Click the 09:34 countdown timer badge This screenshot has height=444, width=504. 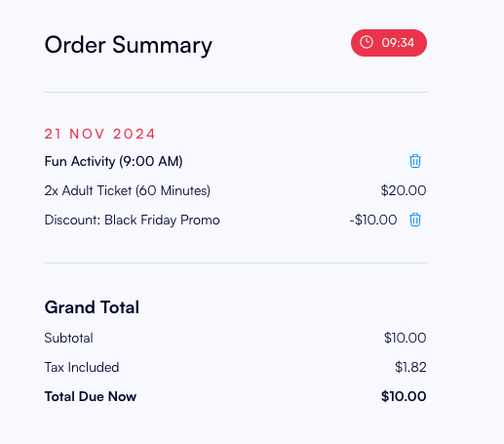[389, 43]
